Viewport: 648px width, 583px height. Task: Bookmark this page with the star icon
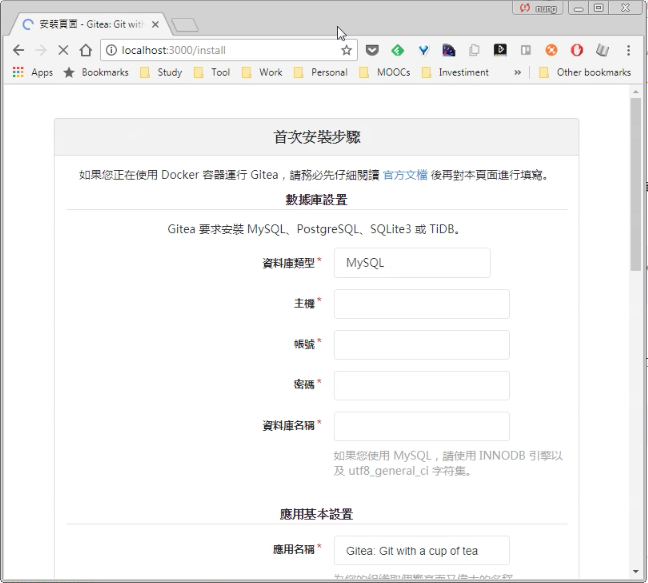point(346,50)
